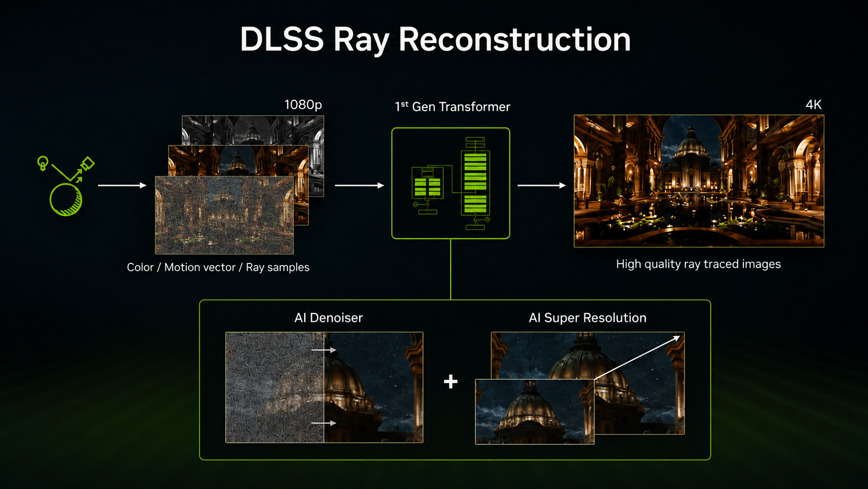868x489 pixels.
Task: Click the green transformer network diagram icon
Action: [451, 183]
